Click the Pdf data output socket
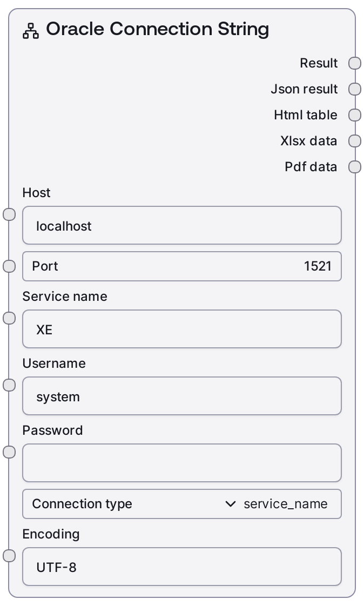The height and width of the screenshot is (606, 364). tap(354, 167)
